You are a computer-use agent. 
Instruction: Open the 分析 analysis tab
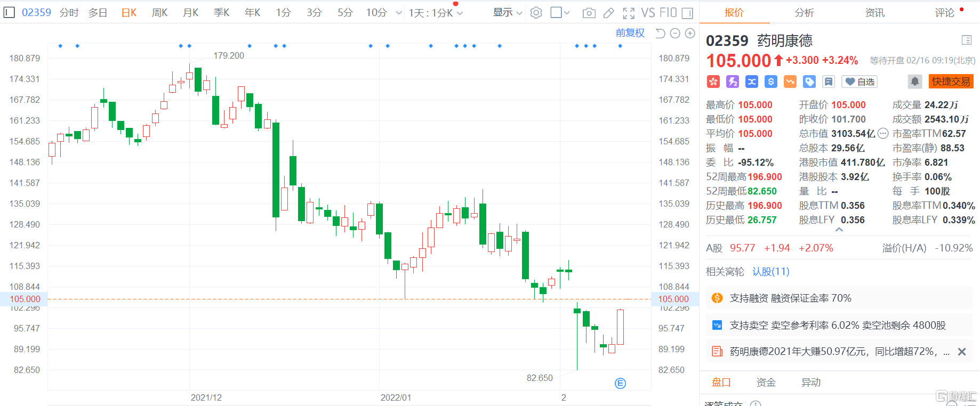point(805,12)
